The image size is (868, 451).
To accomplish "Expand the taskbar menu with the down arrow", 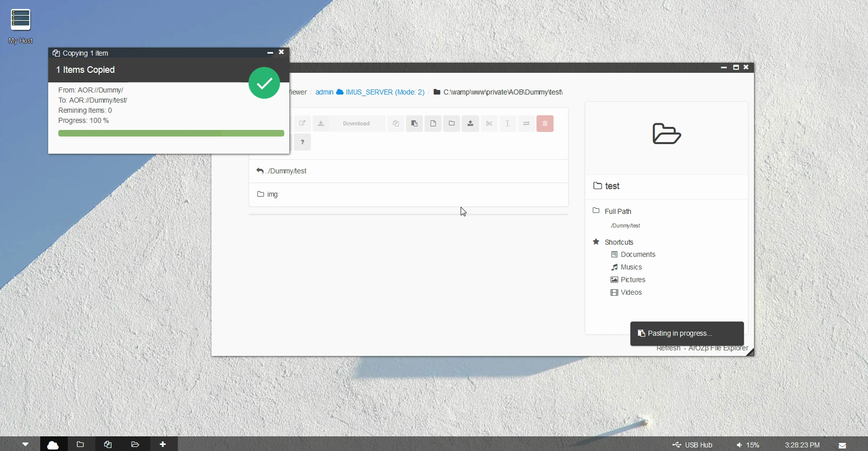I will (25, 444).
